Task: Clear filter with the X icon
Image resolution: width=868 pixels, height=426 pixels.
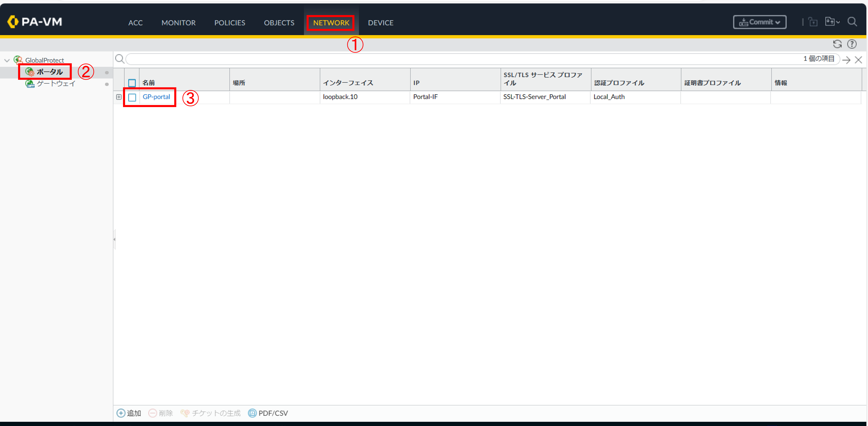Action: coord(858,60)
